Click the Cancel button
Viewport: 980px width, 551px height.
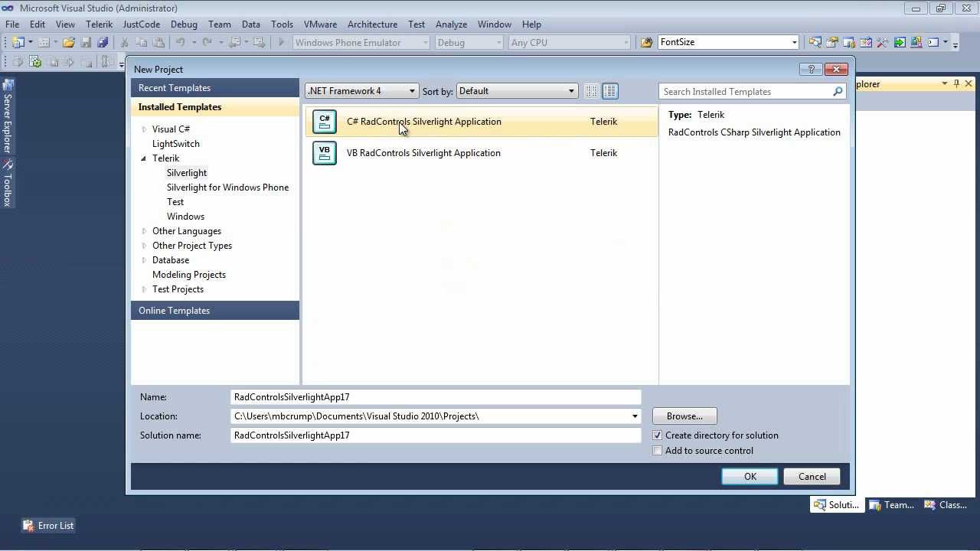click(x=812, y=477)
